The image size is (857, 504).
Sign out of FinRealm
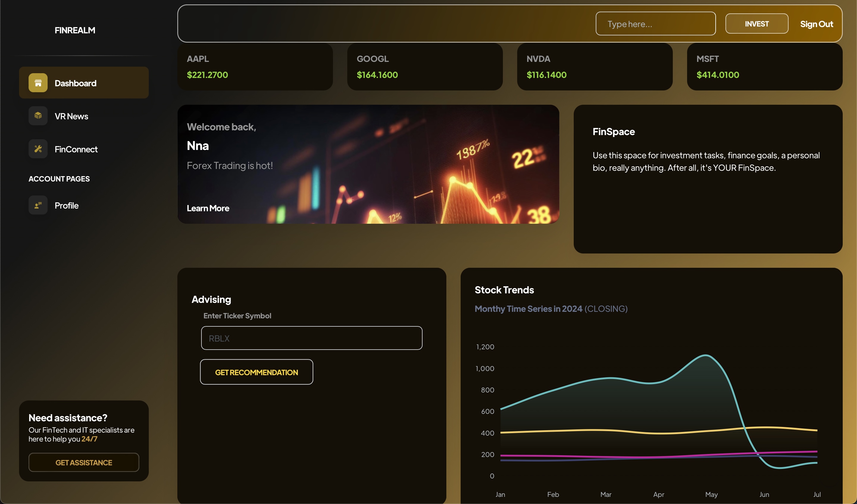pos(817,24)
